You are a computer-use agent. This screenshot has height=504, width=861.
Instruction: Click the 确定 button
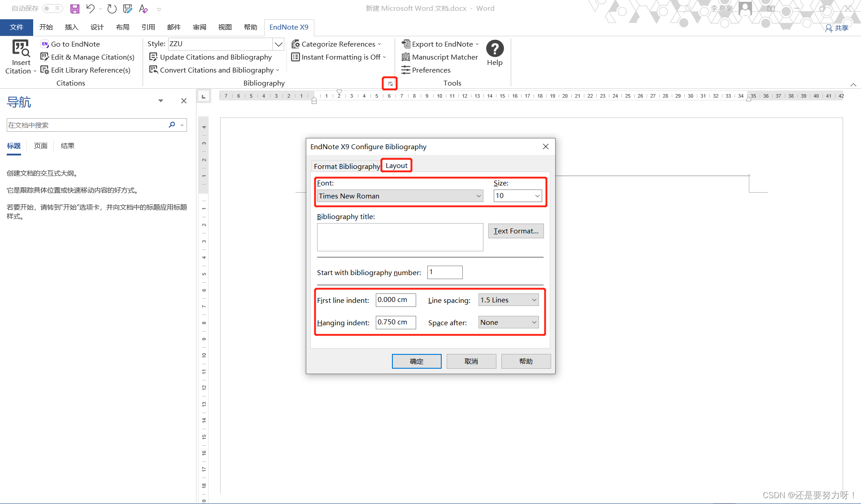[416, 361]
